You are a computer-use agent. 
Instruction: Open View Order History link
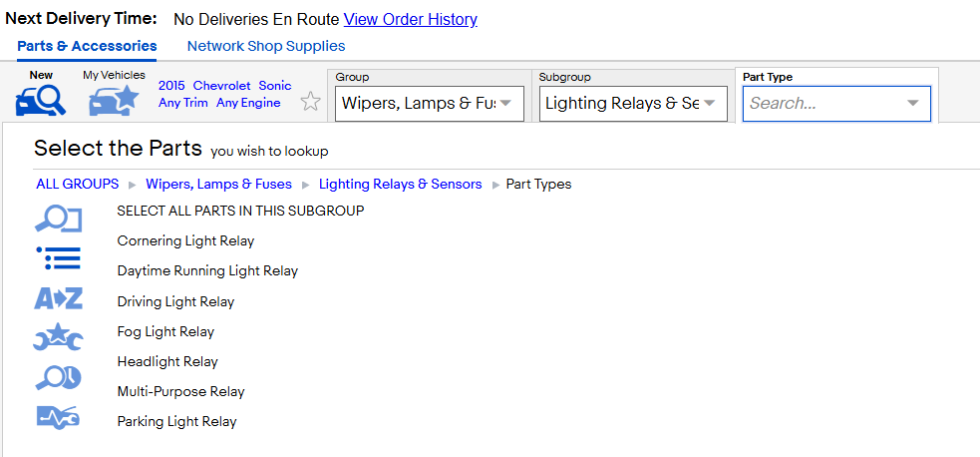click(x=411, y=19)
